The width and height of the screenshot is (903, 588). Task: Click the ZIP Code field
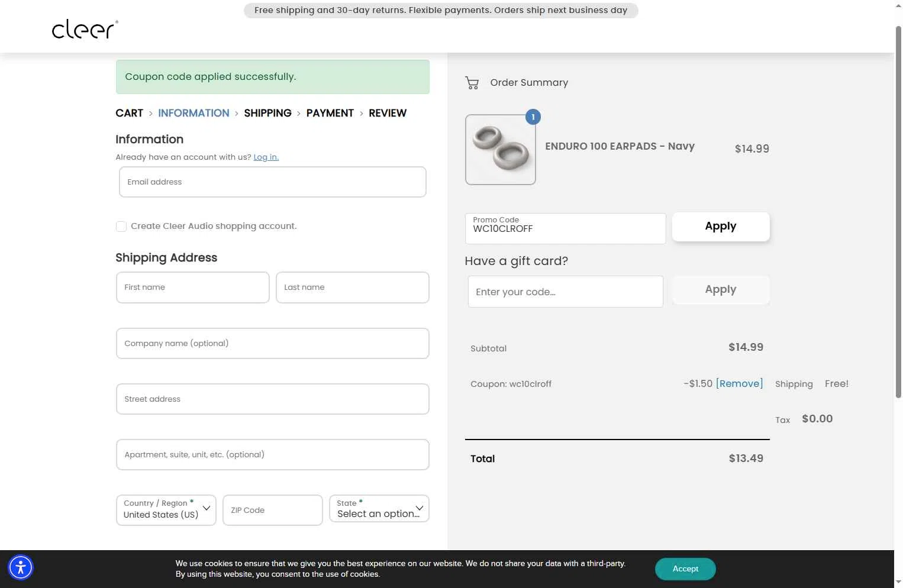[x=273, y=510]
